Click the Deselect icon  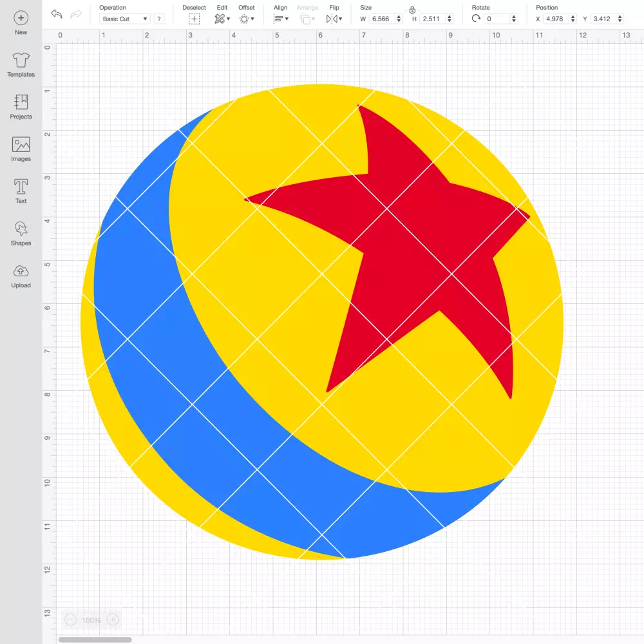pos(194,19)
